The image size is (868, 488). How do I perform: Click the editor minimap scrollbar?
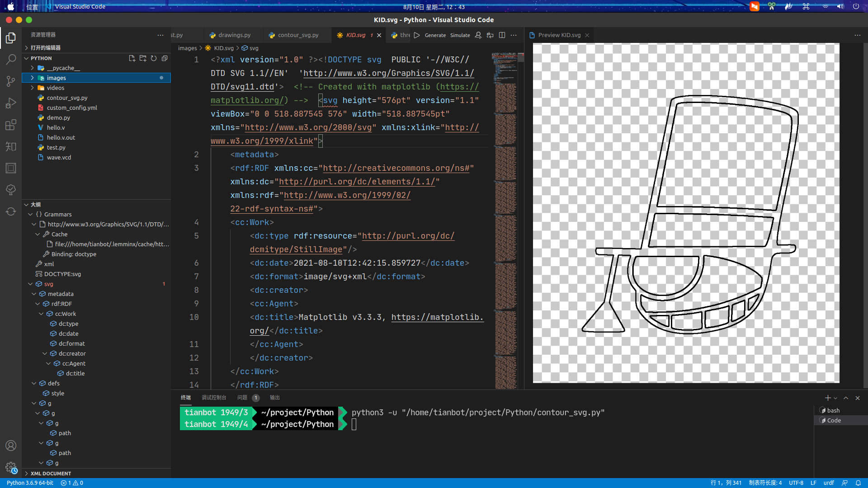(521, 58)
